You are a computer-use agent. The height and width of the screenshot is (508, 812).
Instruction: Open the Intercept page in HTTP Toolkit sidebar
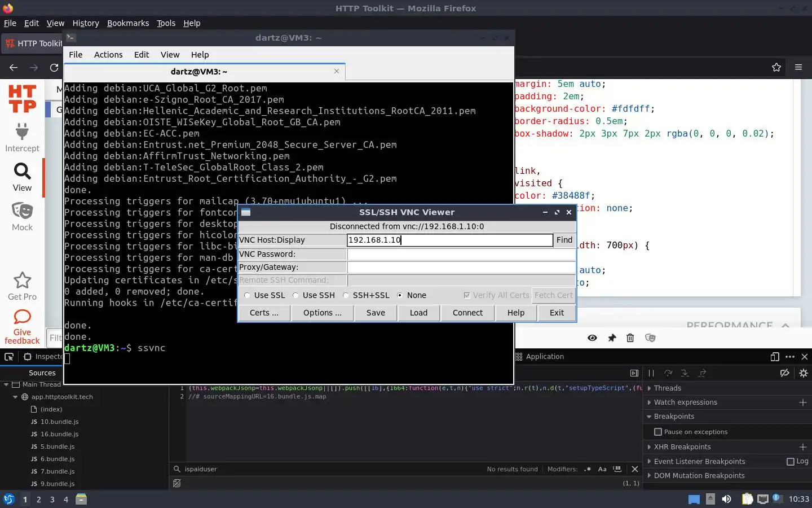click(22, 137)
